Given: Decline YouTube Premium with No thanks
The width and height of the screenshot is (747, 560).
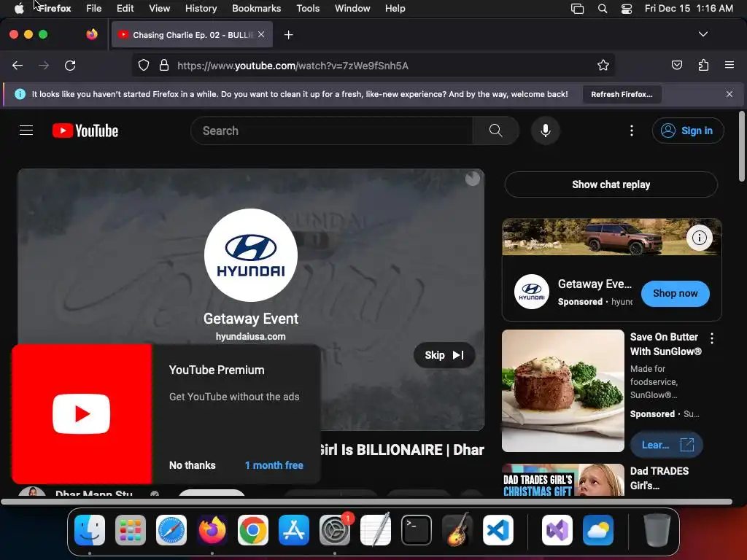Looking at the screenshot, I should click(x=193, y=465).
